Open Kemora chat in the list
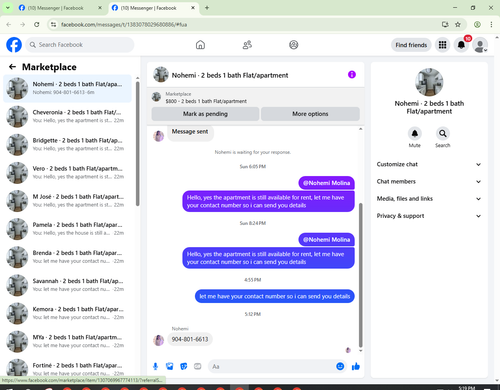 67,313
